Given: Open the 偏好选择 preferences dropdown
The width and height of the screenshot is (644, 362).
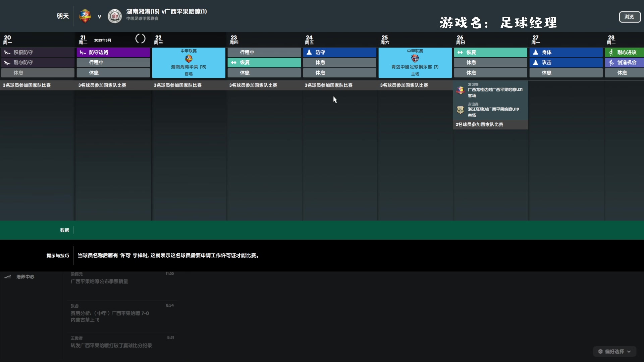Looking at the screenshot, I should point(614,351).
